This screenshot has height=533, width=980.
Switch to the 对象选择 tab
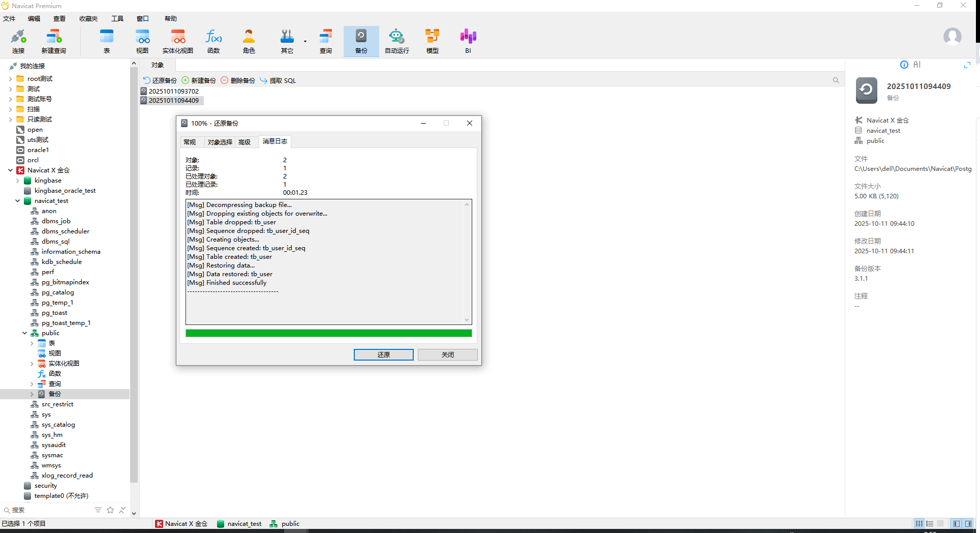220,142
